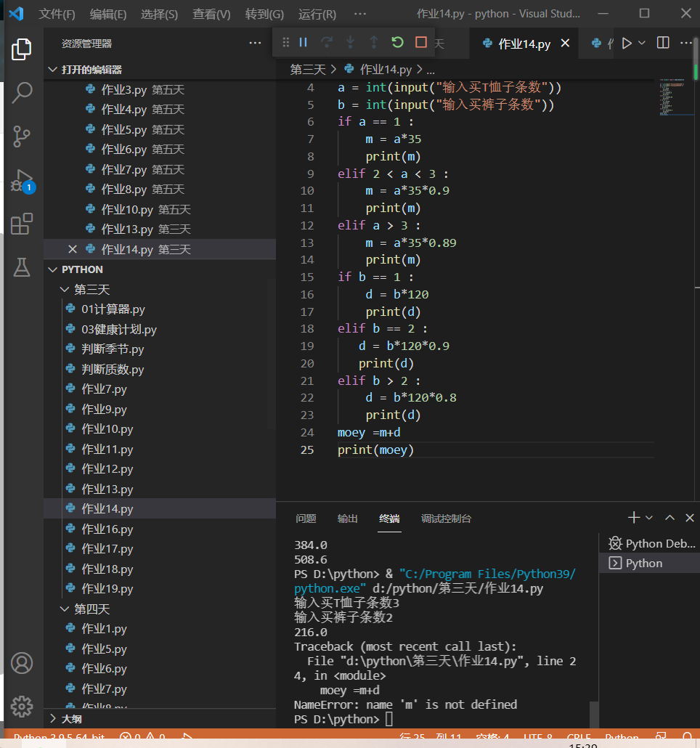Click the Step Into debug button

point(351,42)
